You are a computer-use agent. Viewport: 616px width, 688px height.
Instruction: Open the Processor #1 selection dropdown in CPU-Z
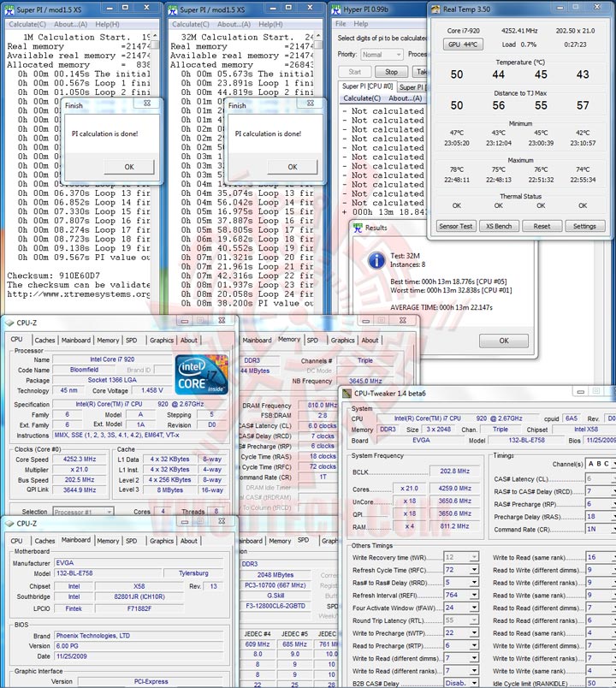point(83,512)
